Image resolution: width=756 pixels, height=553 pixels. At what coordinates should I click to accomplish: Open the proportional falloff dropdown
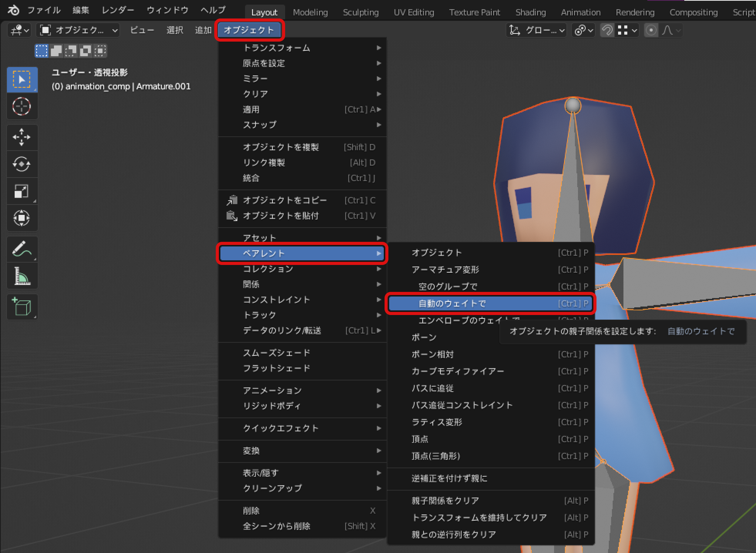click(x=671, y=30)
